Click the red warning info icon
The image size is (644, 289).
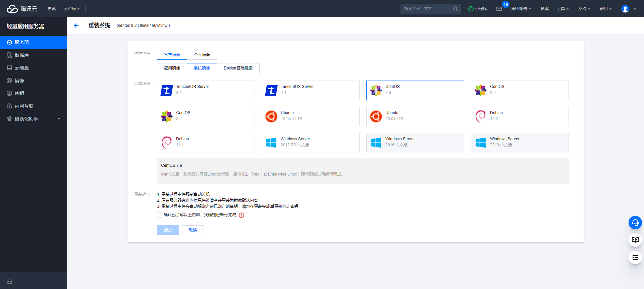click(241, 215)
